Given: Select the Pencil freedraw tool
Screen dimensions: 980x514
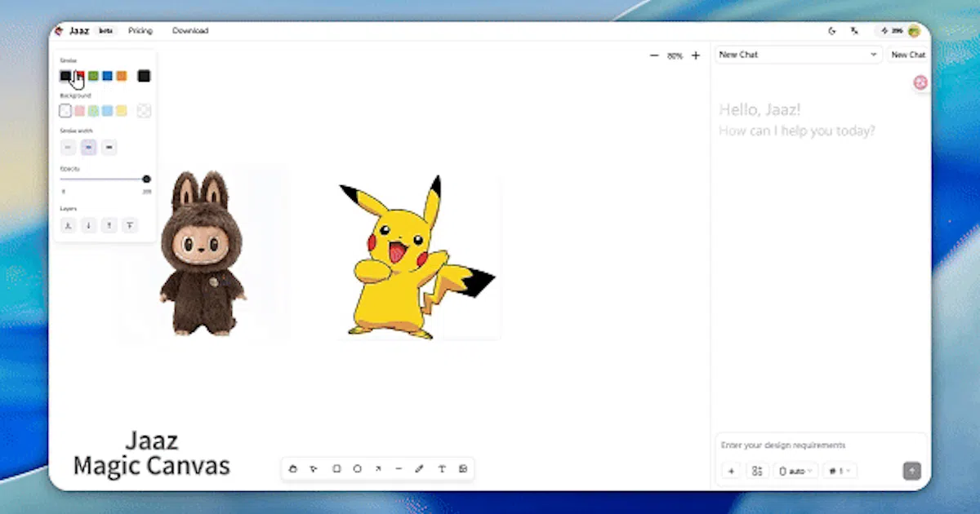Looking at the screenshot, I should coord(419,469).
